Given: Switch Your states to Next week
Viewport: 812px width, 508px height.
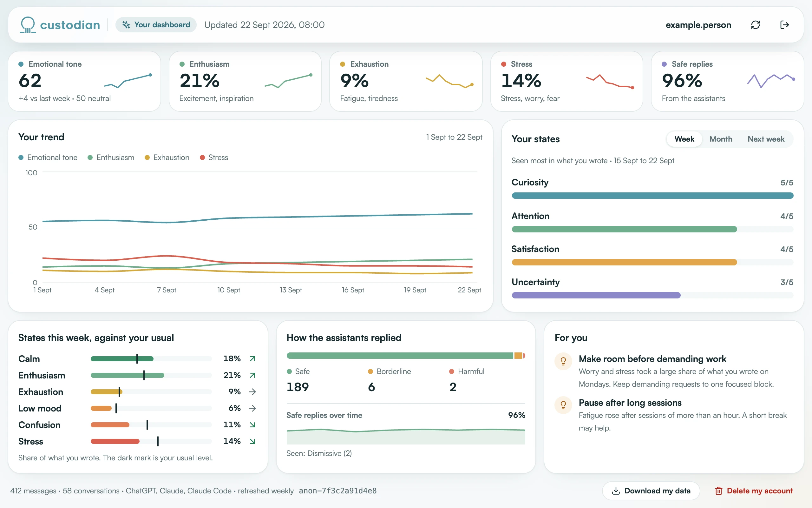Looking at the screenshot, I should (766, 139).
